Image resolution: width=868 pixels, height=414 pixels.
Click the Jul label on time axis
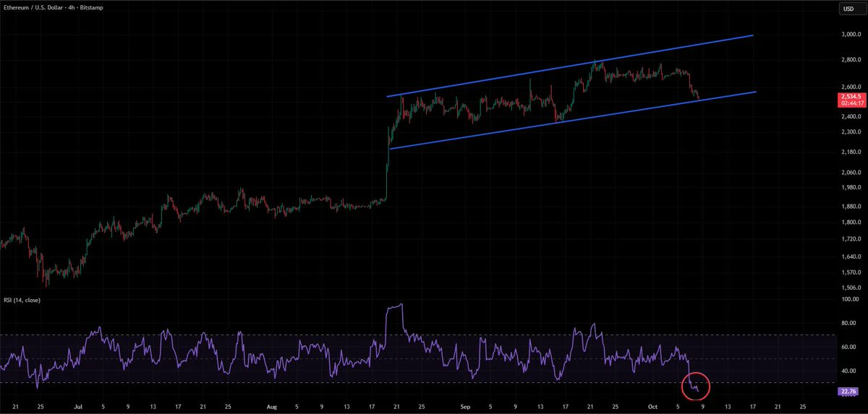[78, 406]
